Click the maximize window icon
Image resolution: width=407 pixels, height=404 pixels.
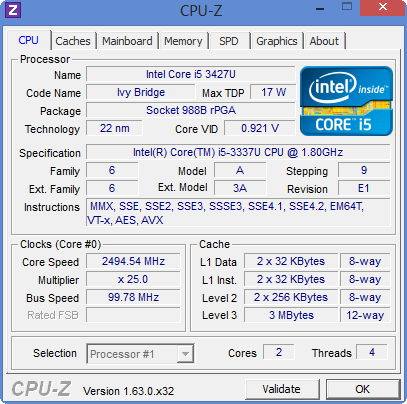pyautogui.click(x=347, y=7)
